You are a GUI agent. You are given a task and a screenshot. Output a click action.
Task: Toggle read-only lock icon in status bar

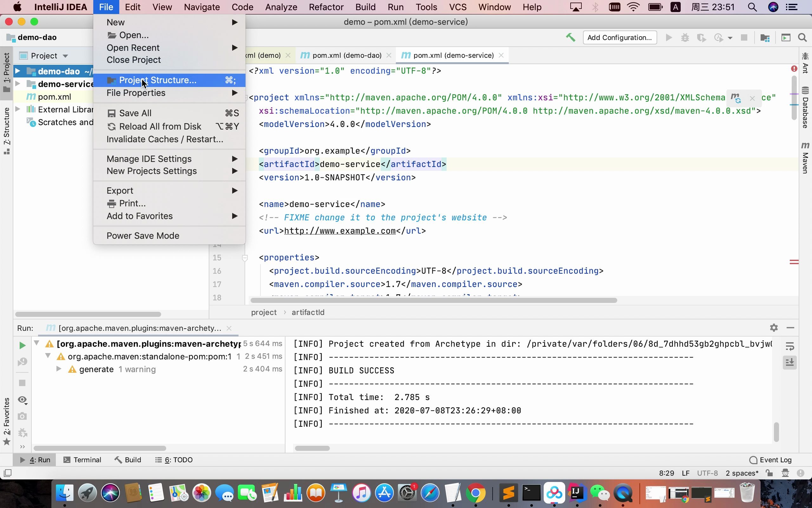(x=769, y=473)
